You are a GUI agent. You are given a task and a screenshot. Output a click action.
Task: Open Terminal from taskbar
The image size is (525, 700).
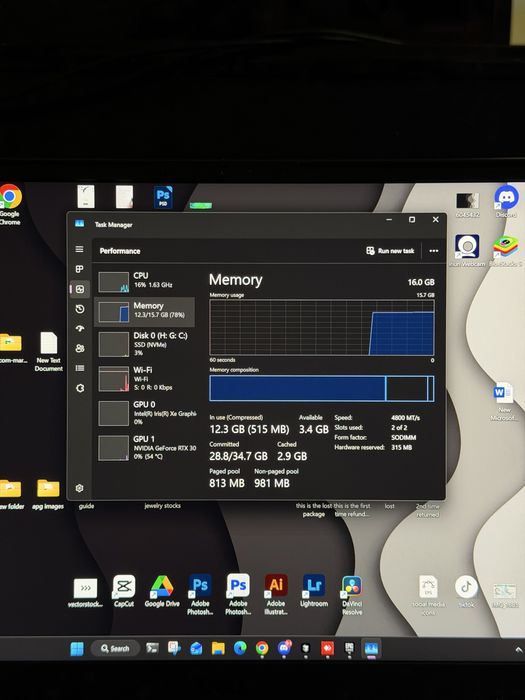(x=152, y=648)
